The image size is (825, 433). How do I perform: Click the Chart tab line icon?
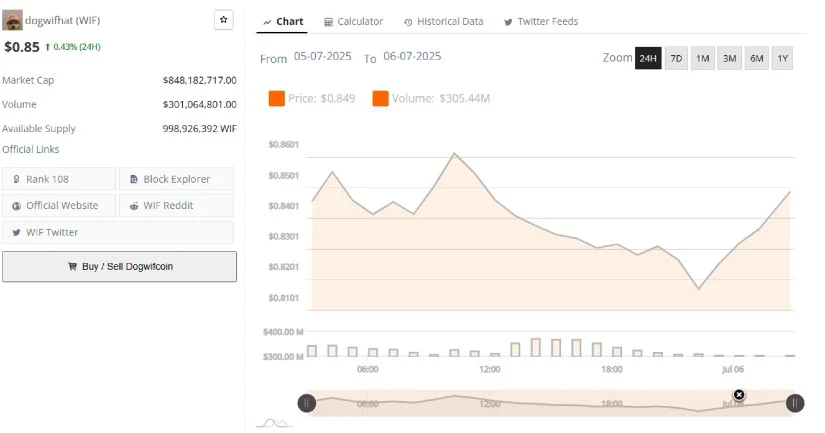(x=267, y=22)
